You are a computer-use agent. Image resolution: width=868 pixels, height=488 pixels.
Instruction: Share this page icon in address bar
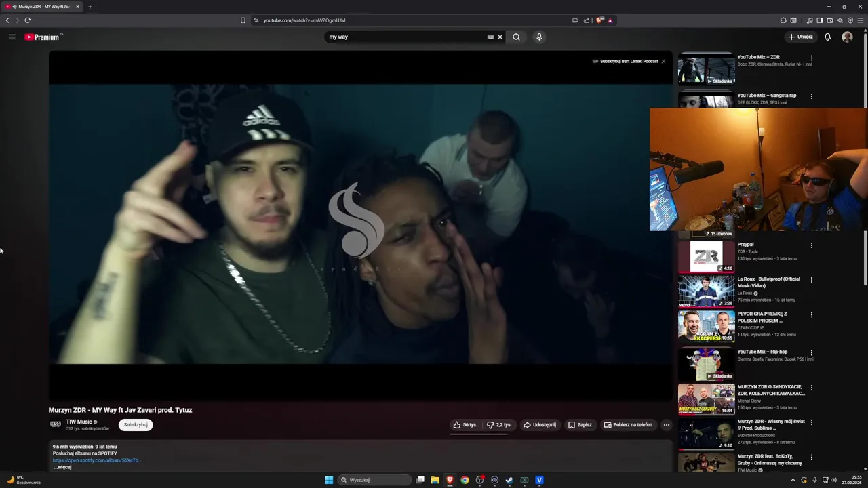[587, 20]
